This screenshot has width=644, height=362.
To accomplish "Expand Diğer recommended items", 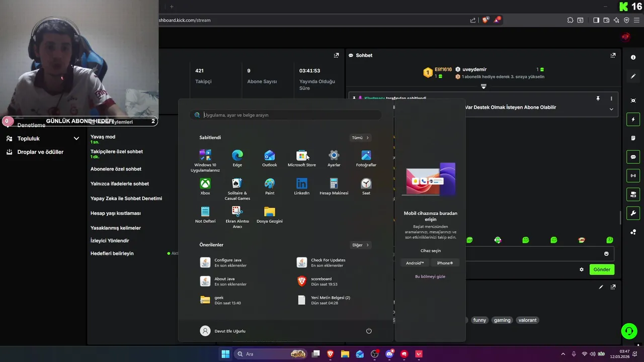I will coord(360,245).
